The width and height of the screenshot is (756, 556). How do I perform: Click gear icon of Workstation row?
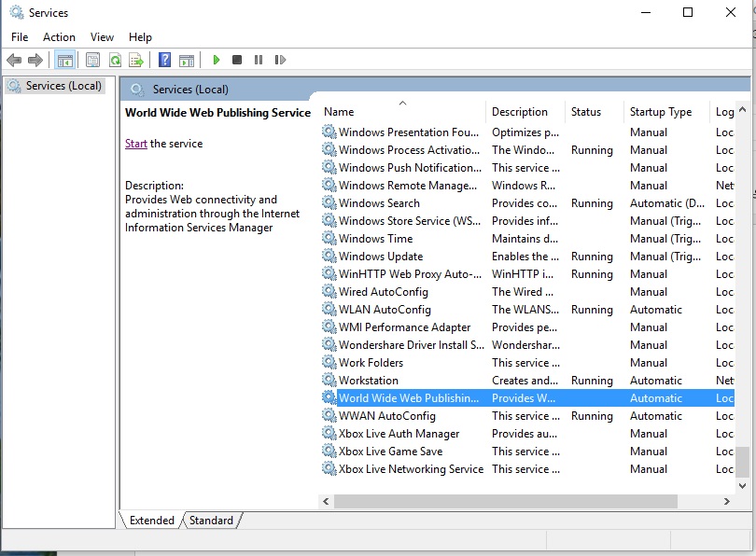coord(329,380)
